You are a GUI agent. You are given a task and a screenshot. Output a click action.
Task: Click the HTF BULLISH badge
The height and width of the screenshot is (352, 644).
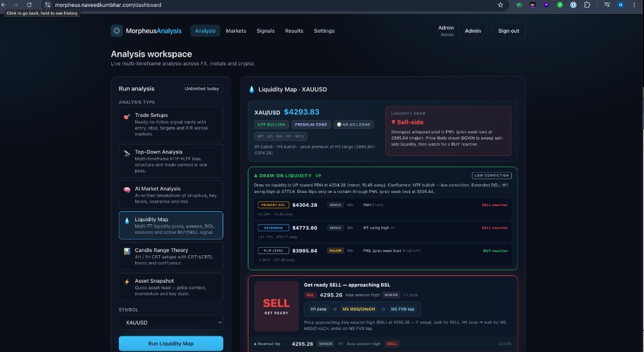(x=271, y=124)
